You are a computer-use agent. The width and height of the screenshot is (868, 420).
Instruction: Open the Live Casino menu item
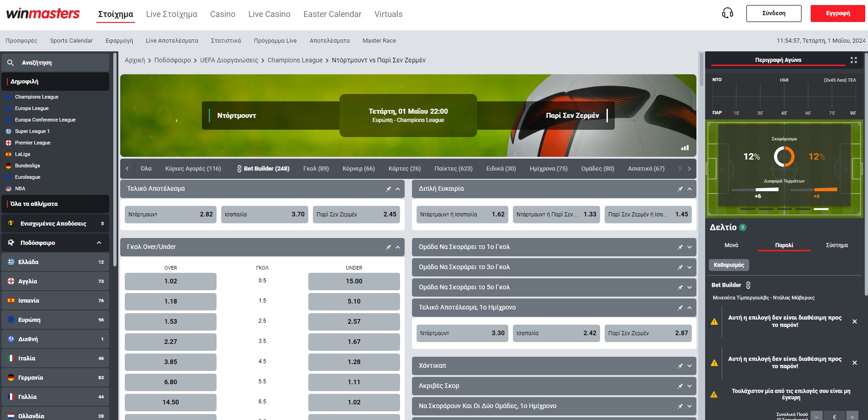[269, 14]
